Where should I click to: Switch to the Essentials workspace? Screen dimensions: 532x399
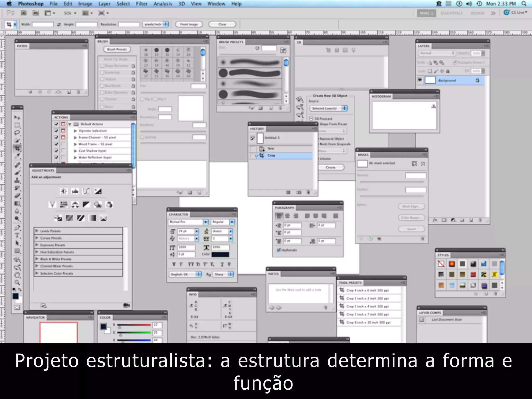[452, 13]
